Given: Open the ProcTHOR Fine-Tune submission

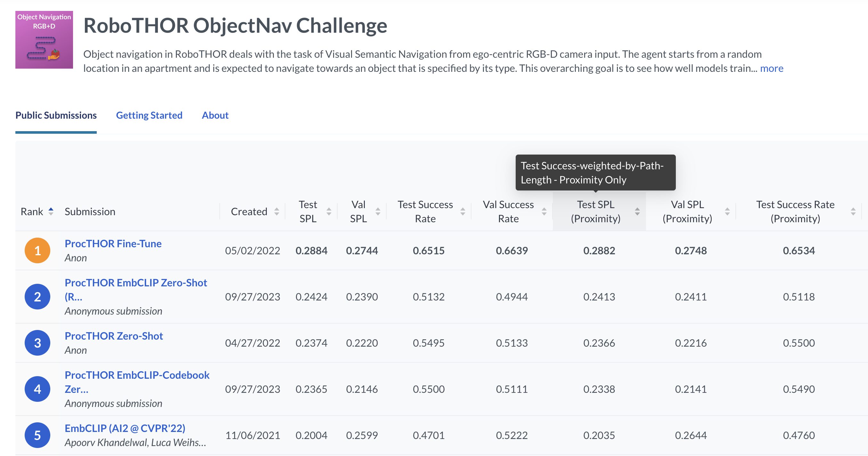Looking at the screenshot, I should (x=113, y=243).
